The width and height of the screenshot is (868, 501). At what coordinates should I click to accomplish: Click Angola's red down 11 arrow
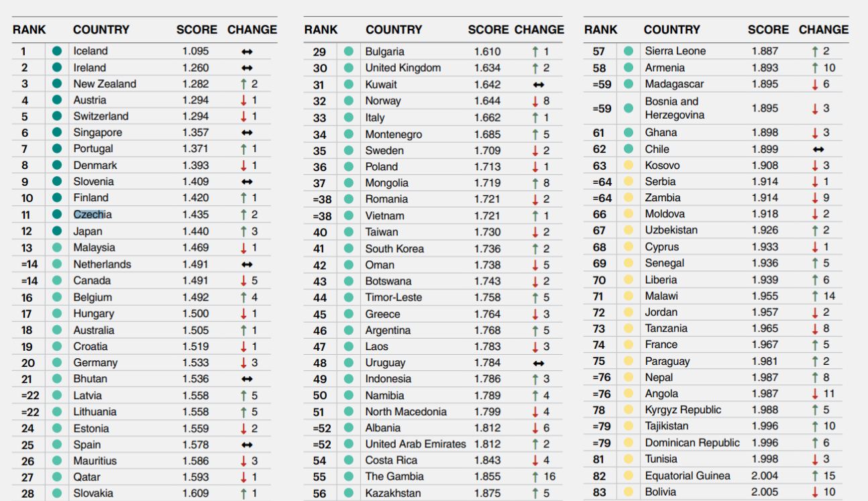(x=816, y=394)
